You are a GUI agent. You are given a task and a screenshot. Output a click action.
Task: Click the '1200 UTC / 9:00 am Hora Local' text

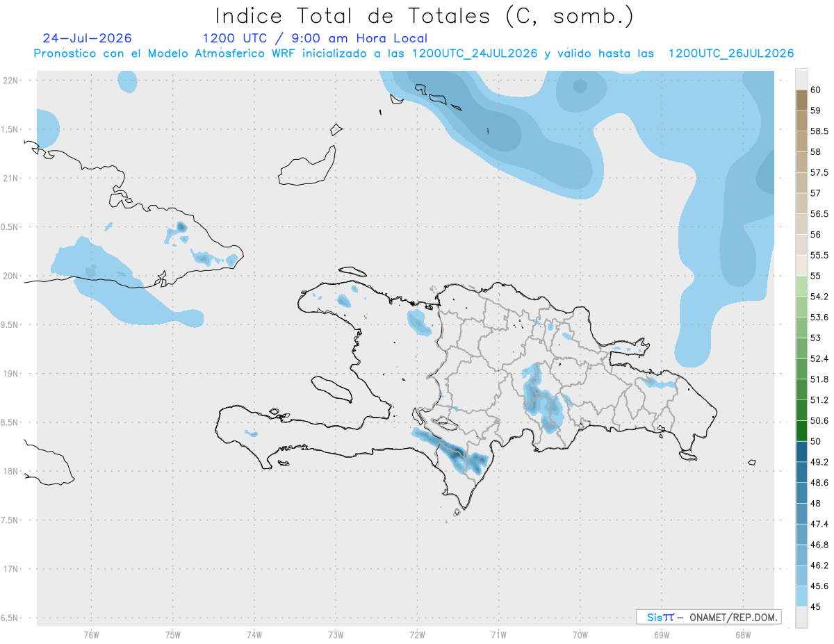(315, 38)
